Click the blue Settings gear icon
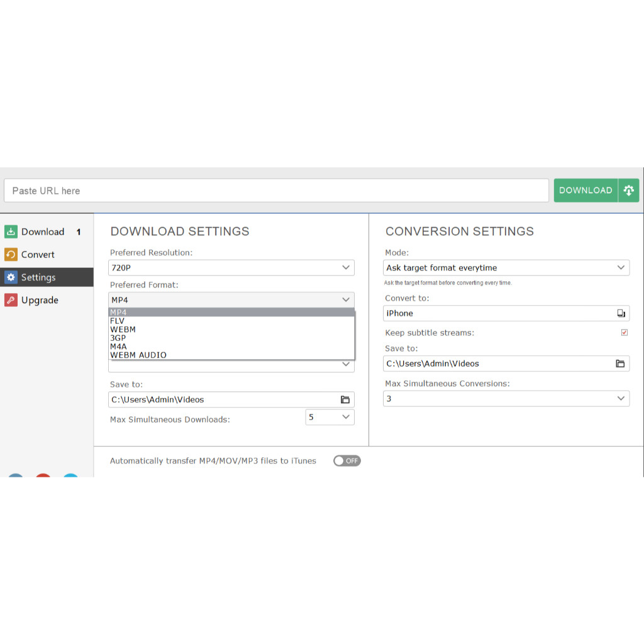Screen dimensions: 644x644 tap(11, 277)
